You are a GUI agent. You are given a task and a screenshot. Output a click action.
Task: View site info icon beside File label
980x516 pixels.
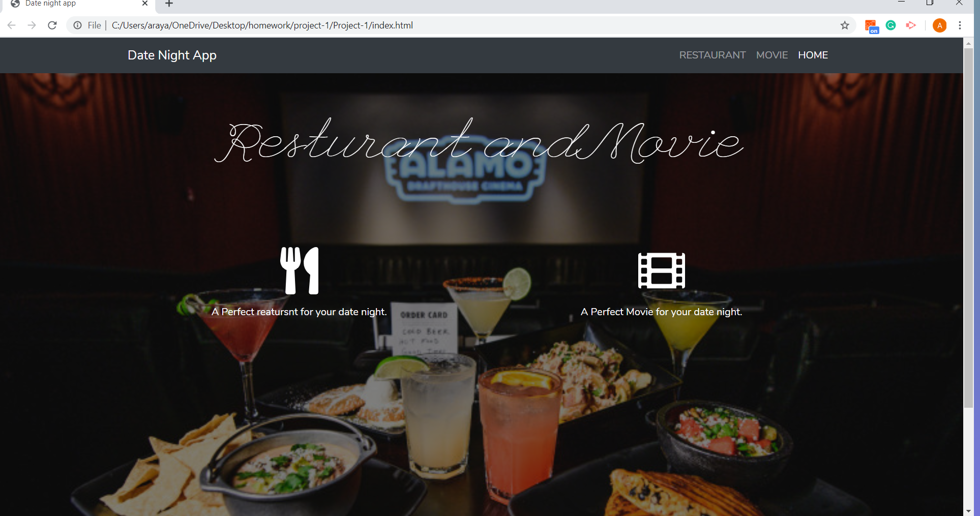[x=77, y=25]
